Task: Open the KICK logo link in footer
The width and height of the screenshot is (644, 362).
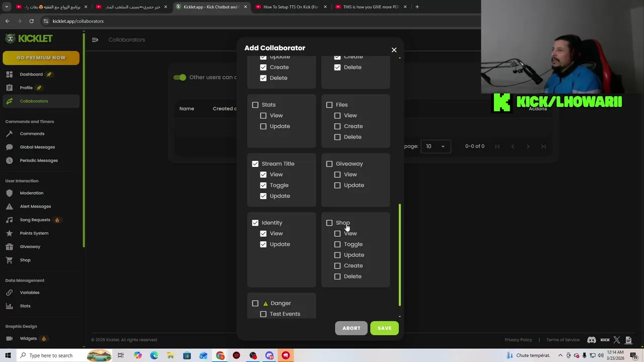Action: (x=605, y=340)
